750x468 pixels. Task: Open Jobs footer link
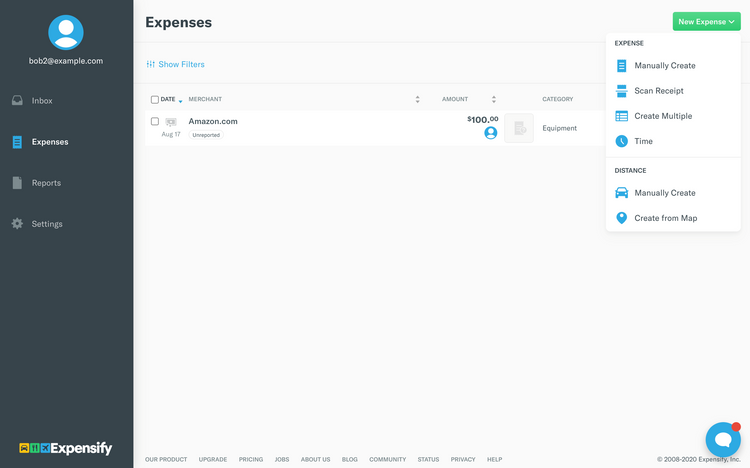282,459
